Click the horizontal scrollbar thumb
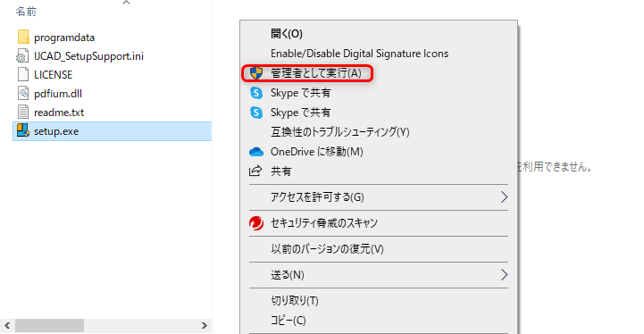The image size is (644, 334). (x=50, y=326)
